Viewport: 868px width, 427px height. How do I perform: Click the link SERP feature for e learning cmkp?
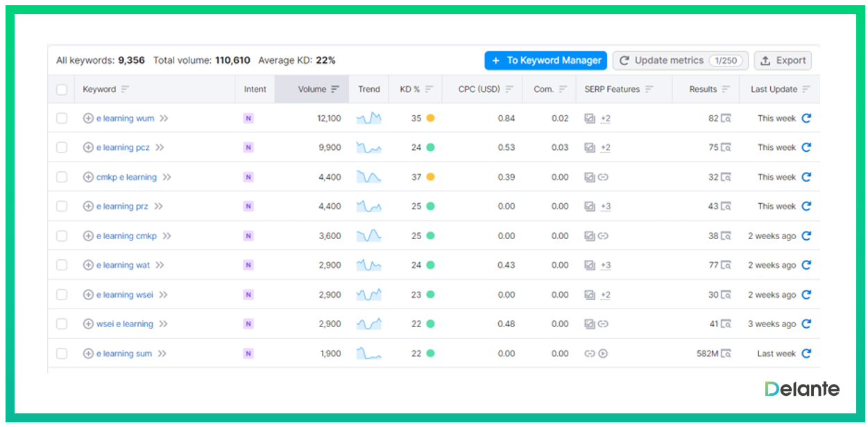coord(603,236)
